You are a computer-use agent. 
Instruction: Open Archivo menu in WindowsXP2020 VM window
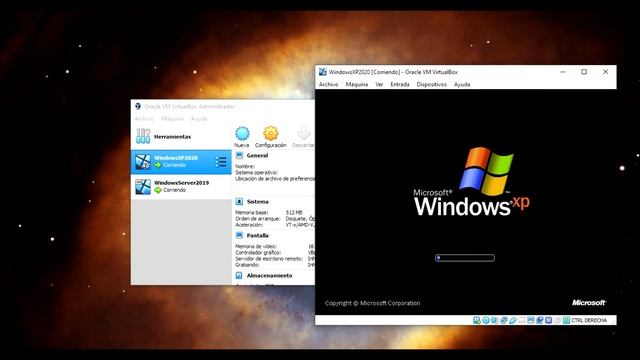(329, 84)
